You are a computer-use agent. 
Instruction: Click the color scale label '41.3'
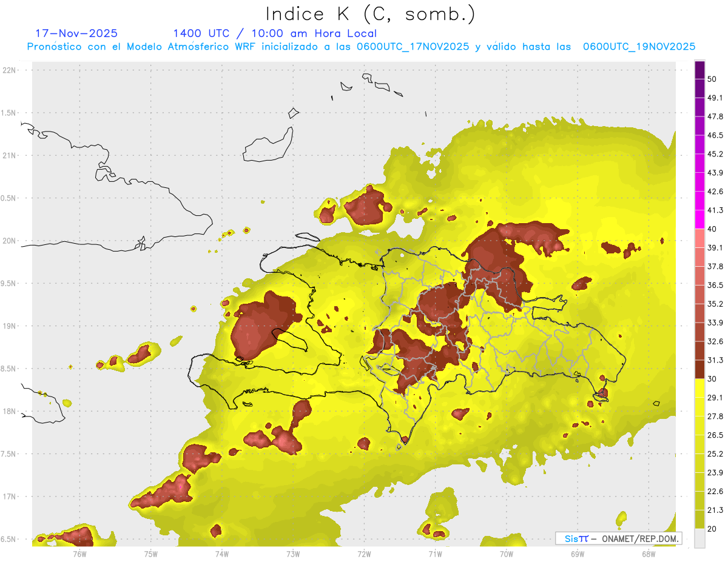pos(715,210)
